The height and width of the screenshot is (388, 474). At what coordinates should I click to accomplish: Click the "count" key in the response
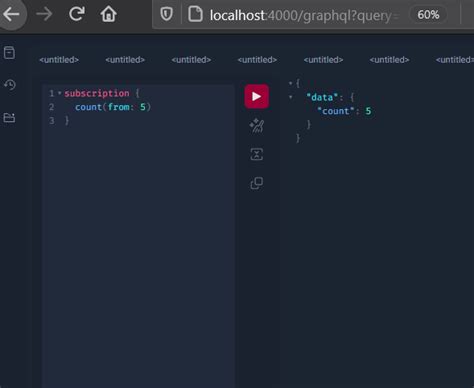click(336, 111)
